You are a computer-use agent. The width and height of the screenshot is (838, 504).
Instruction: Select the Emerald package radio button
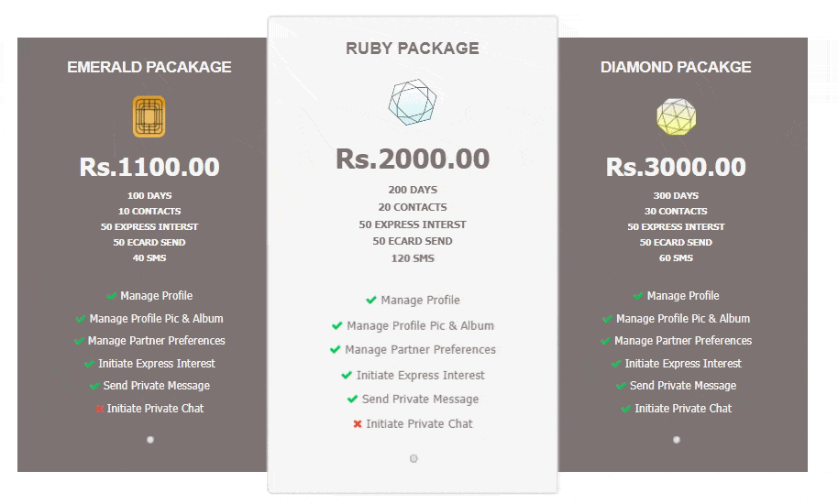click(150, 440)
